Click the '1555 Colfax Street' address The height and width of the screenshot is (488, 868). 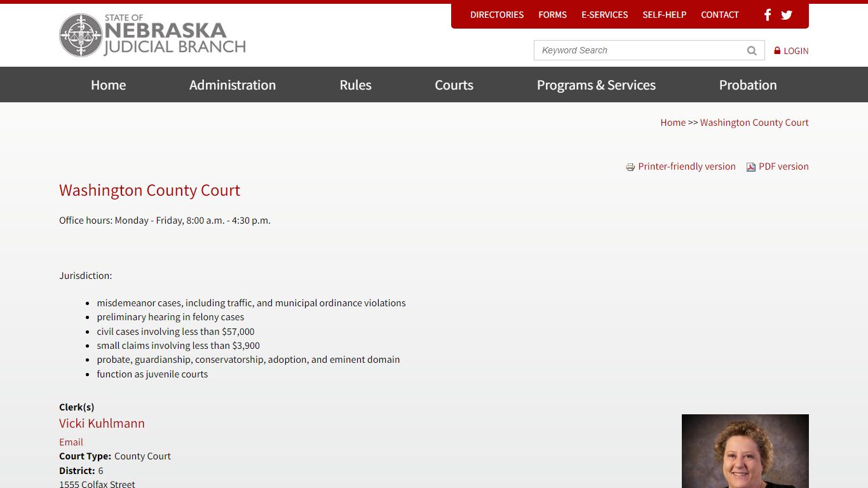point(97,484)
